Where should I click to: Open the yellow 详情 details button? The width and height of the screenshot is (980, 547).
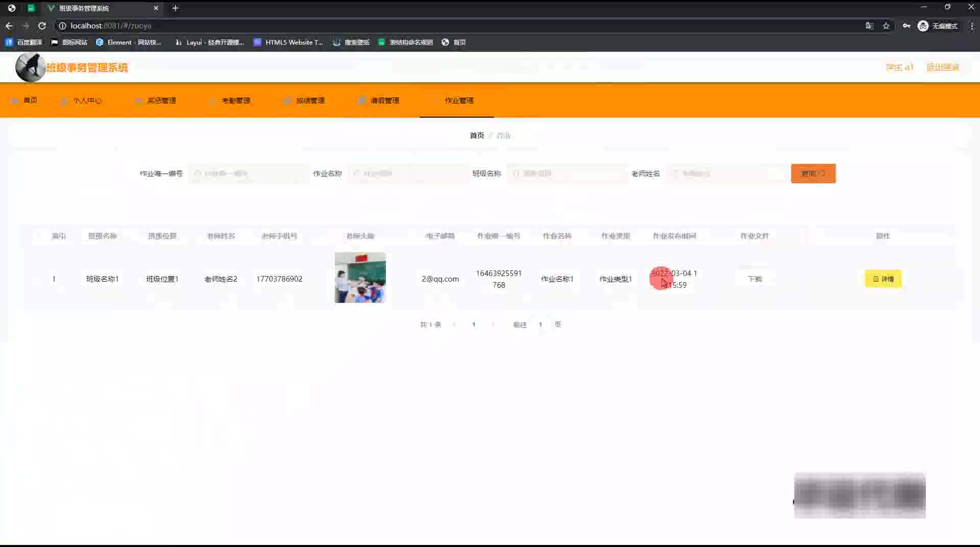click(883, 279)
